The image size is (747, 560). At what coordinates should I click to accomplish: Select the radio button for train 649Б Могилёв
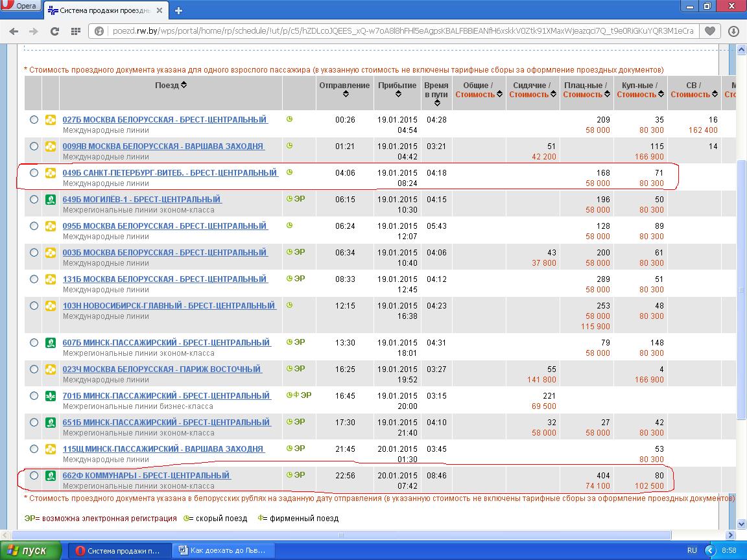coord(34,200)
